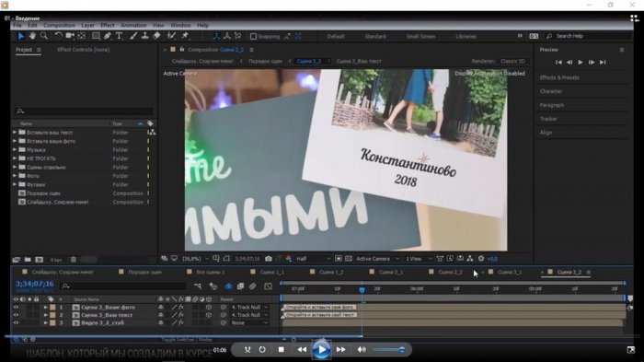Click the new composition icon in Project panel
This screenshot has width=644, height=362.
(x=39, y=260)
